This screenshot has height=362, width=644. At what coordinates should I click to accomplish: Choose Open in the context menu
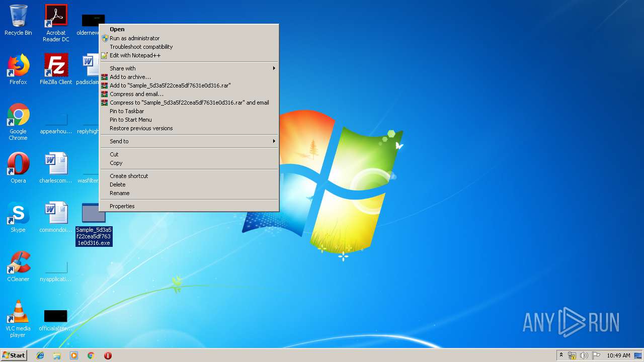189,29
